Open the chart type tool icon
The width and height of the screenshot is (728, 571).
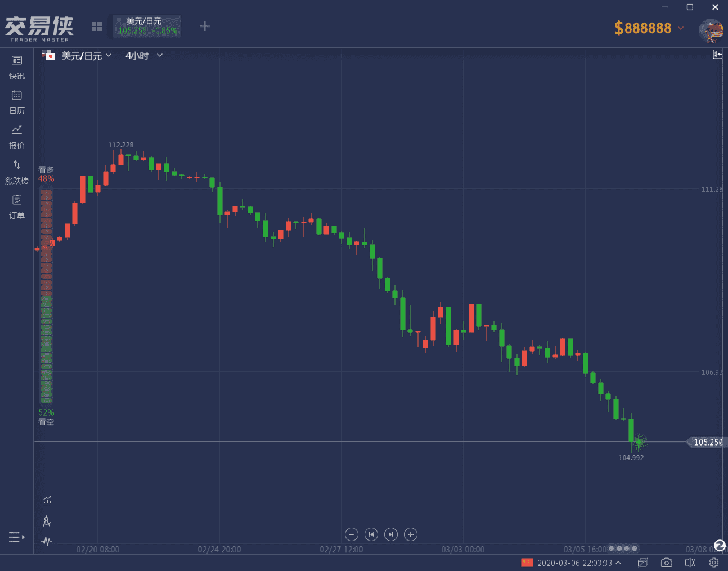coord(47,500)
